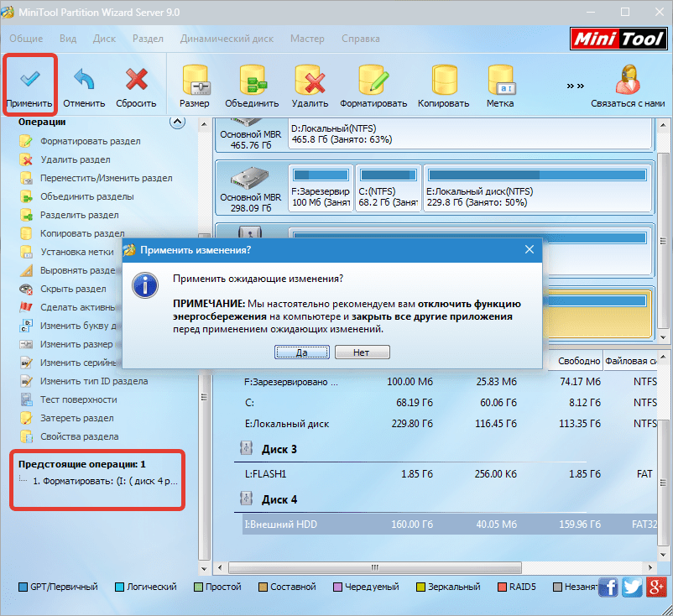Collapse the Операции panel chevron
This screenshot has height=616, width=673.
click(x=176, y=122)
